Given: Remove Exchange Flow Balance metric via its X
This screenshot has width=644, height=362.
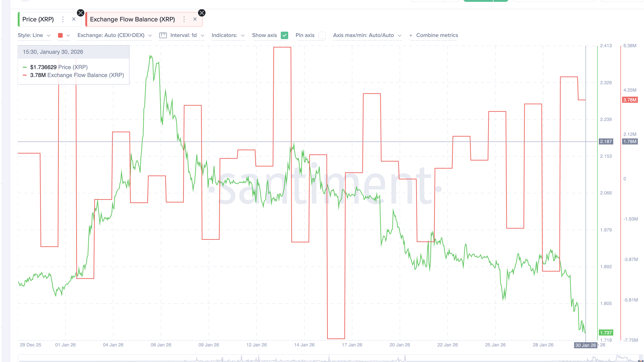Looking at the screenshot, I should pos(195,19).
